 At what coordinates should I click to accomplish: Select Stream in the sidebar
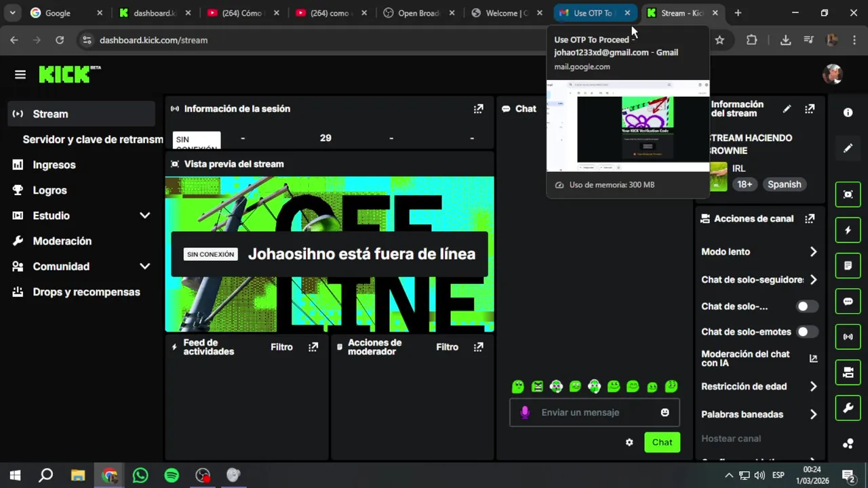click(x=81, y=114)
